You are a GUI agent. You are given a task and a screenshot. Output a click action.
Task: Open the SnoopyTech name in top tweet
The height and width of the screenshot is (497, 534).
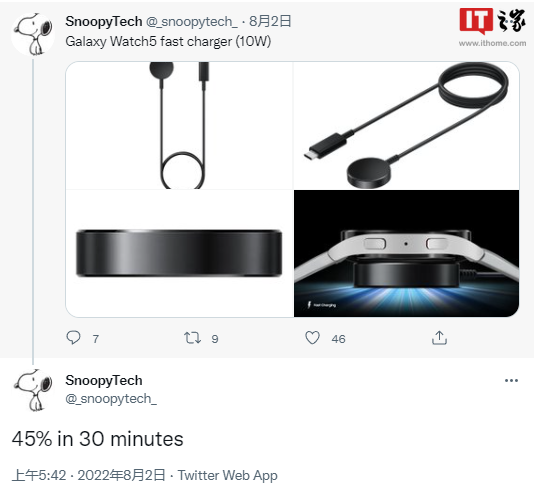point(104,21)
